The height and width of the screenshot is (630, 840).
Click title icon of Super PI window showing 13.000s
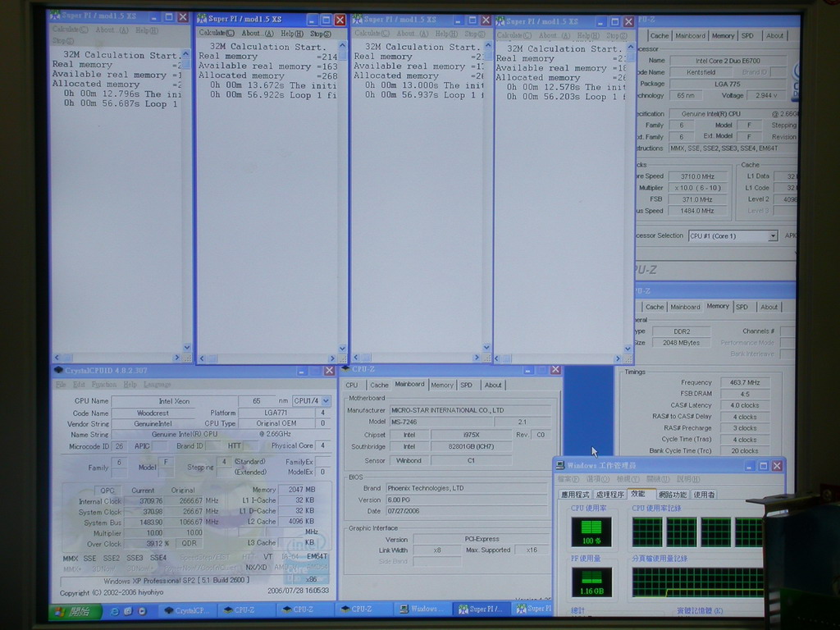[358, 20]
